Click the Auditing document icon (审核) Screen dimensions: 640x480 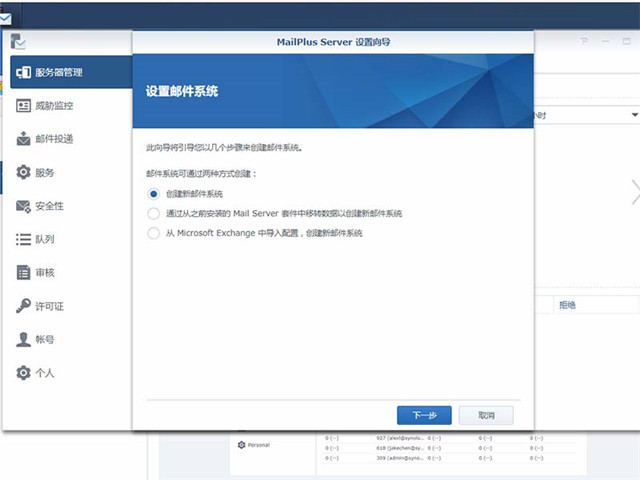pyautogui.click(x=23, y=272)
